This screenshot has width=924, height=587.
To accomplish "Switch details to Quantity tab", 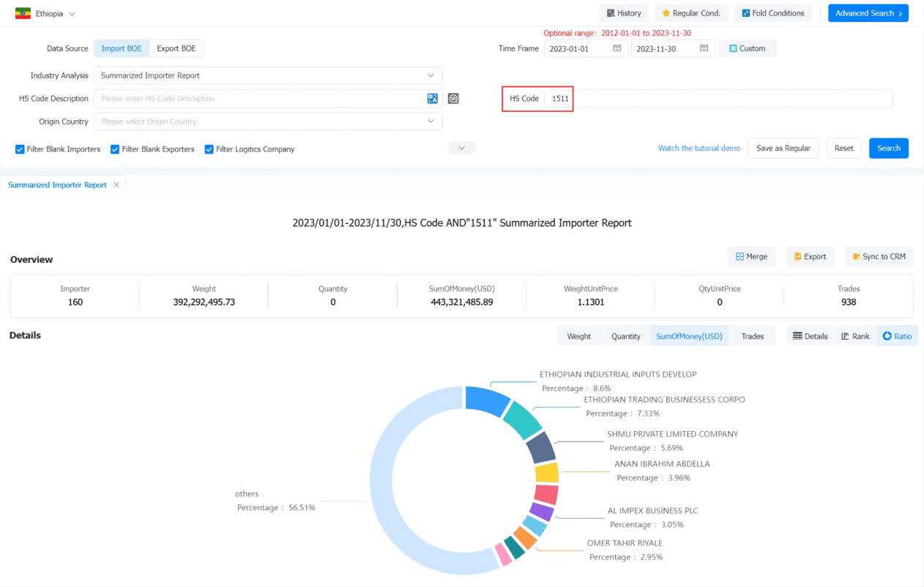I will [x=626, y=336].
